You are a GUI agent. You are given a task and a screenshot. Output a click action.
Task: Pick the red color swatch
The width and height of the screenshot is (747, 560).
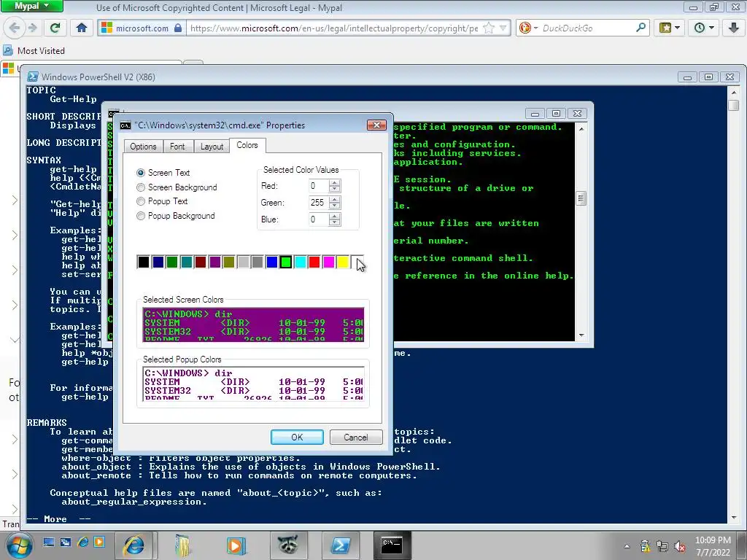pos(314,262)
